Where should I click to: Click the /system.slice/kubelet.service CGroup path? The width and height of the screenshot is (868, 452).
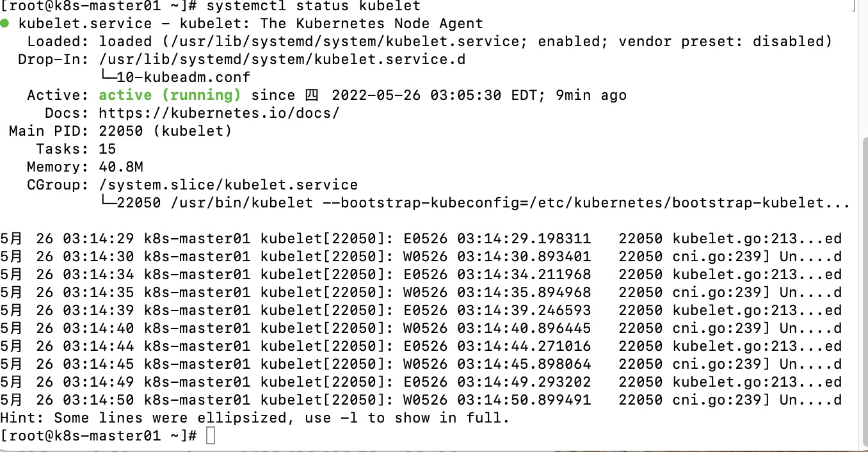tap(228, 185)
